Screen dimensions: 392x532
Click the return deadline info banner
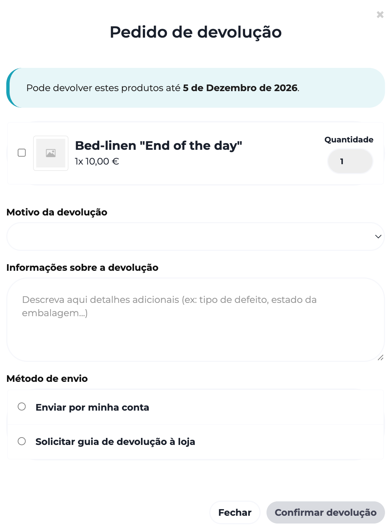[196, 88]
